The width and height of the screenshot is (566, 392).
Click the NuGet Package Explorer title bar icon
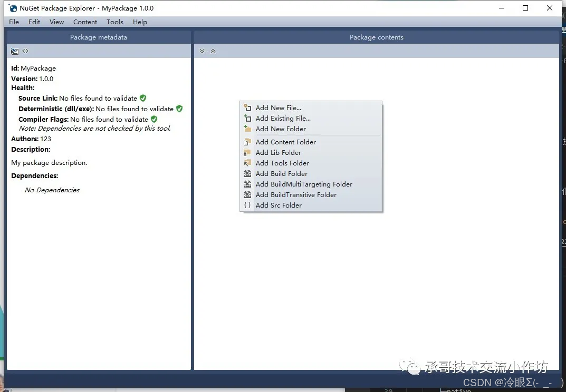pos(13,8)
